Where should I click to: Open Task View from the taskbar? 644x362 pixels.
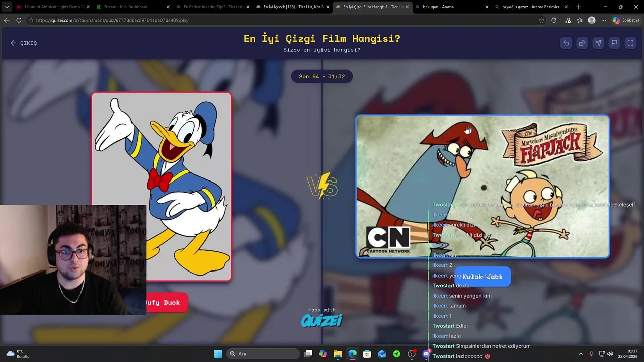[x=308, y=354]
